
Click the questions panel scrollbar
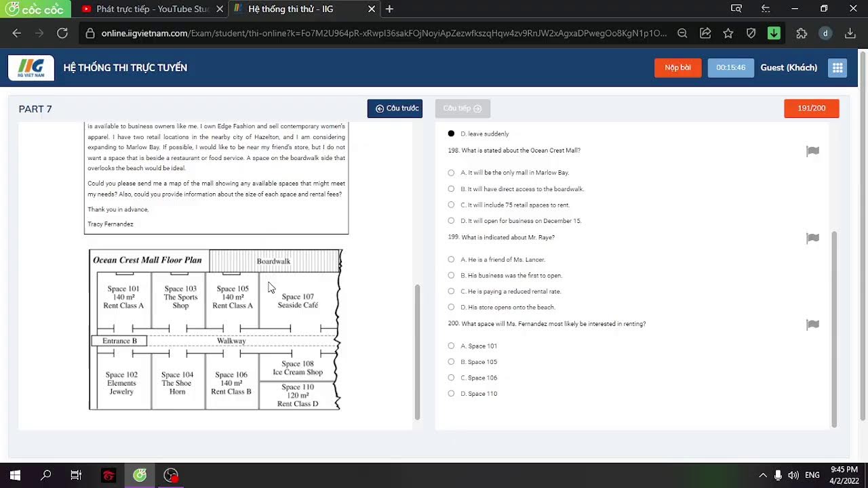pos(834,329)
